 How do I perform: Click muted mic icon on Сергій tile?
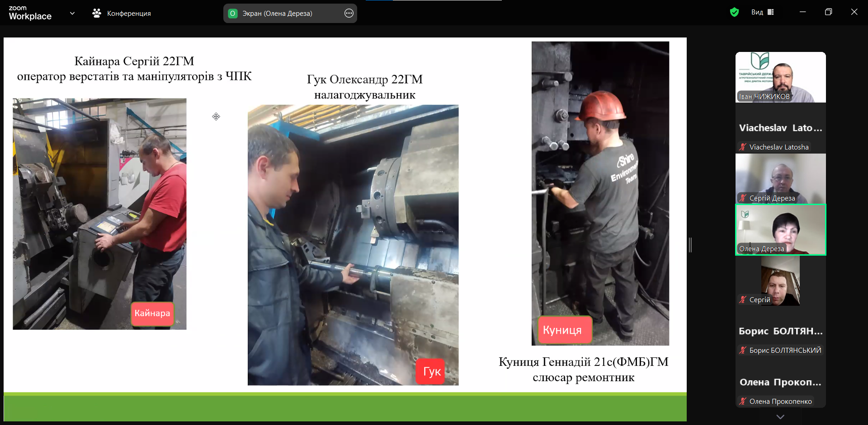pyautogui.click(x=743, y=299)
